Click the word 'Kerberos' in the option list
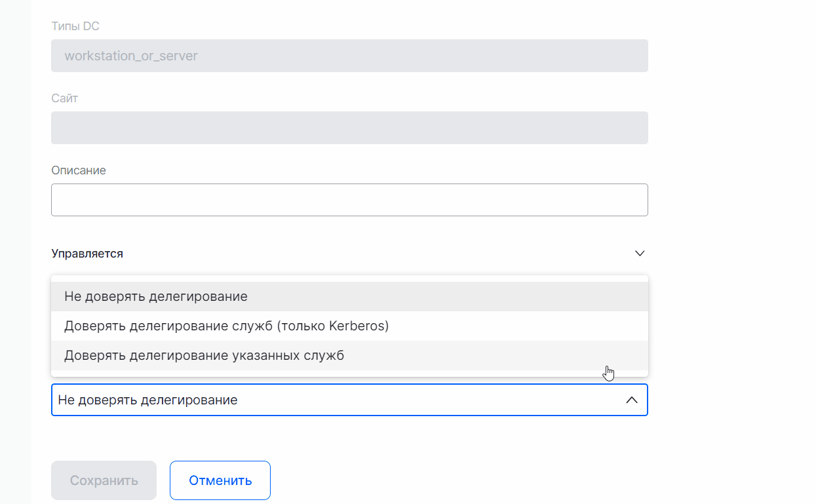Viewport: 816px width, 504px height. pyautogui.click(x=357, y=326)
